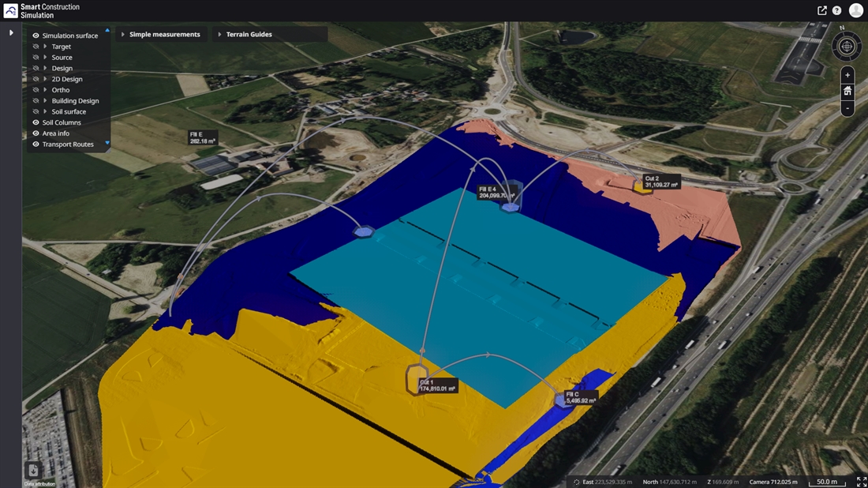Show the Ortho layer via eye icon
868x488 pixels.
coord(36,90)
